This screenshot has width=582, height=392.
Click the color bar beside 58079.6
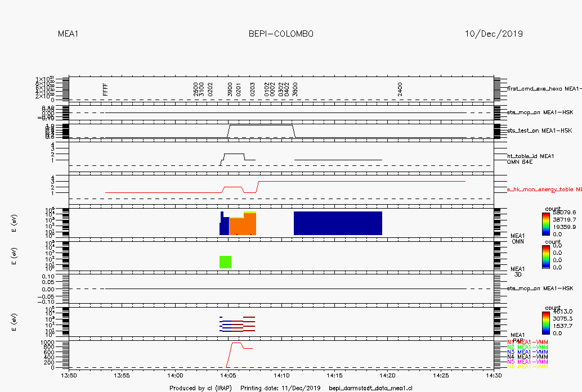click(545, 224)
